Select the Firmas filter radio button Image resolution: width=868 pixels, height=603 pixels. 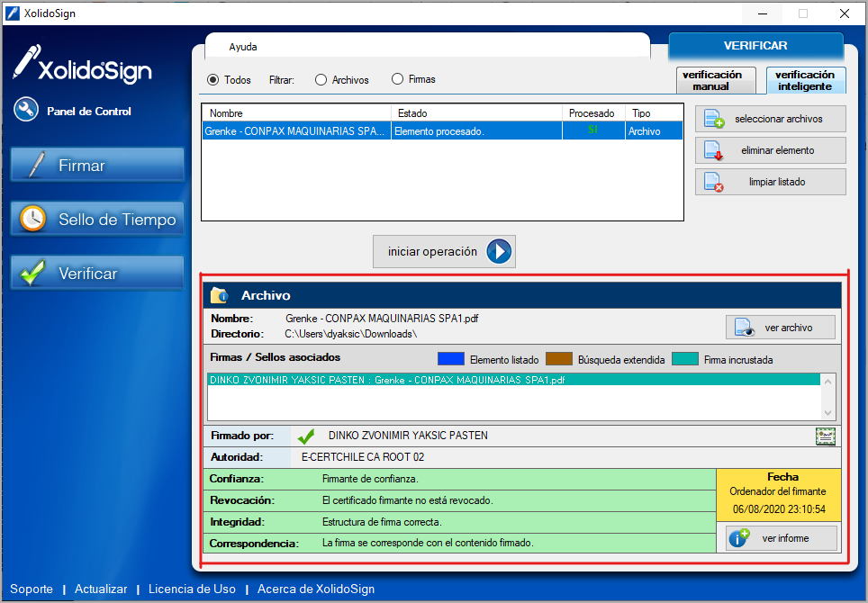[x=397, y=79]
